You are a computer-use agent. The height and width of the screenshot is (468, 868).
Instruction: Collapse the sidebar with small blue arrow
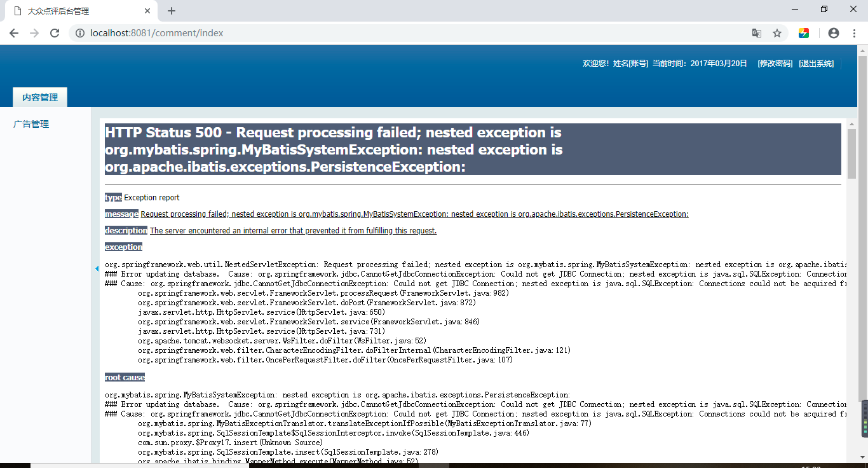[97, 268]
